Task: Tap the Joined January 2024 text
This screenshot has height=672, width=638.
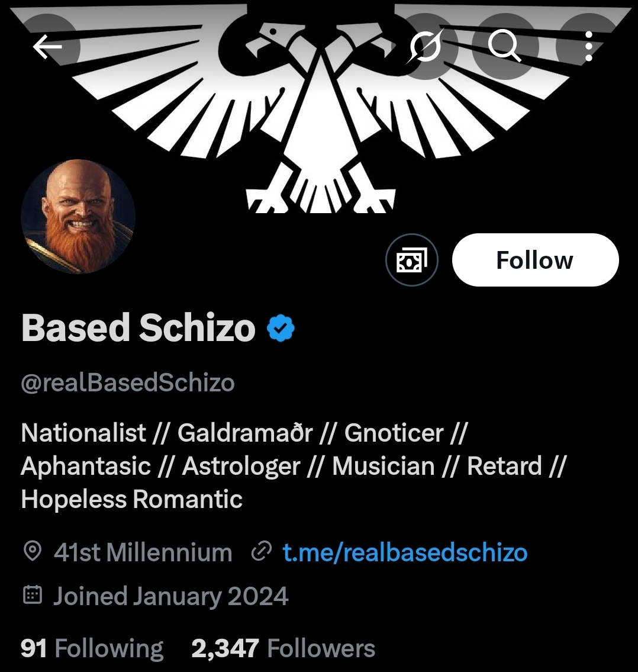Action: click(x=170, y=596)
